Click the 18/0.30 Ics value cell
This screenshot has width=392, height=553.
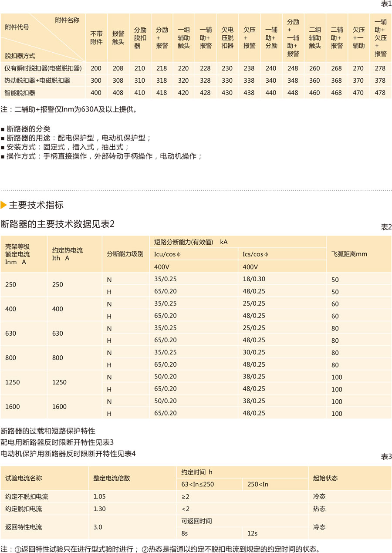253,279
